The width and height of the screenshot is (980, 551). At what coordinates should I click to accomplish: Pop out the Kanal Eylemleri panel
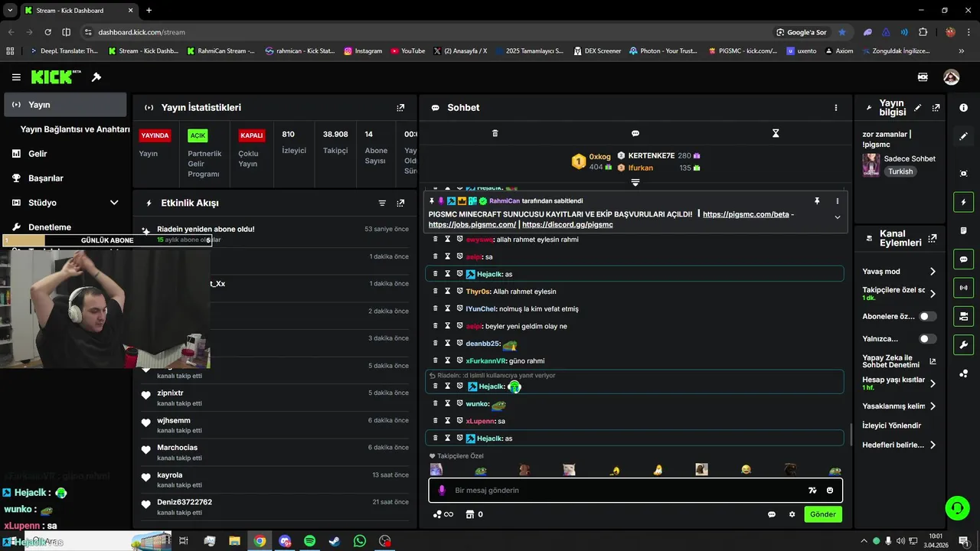click(933, 239)
